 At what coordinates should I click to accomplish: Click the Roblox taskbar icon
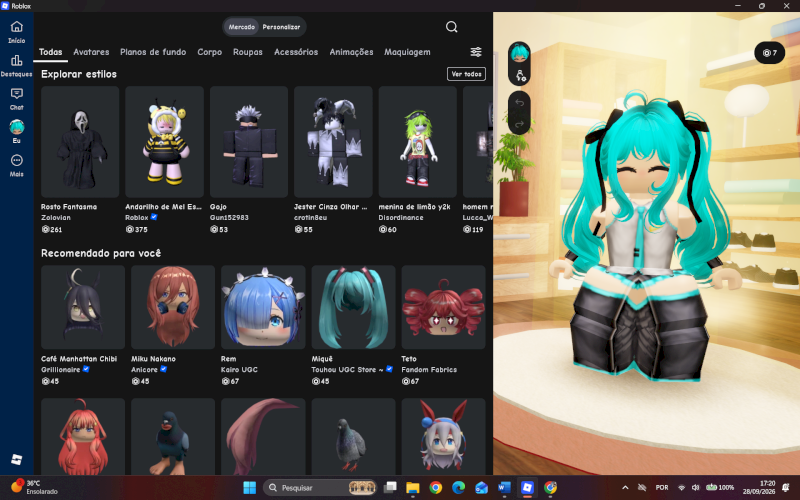[527, 488]
